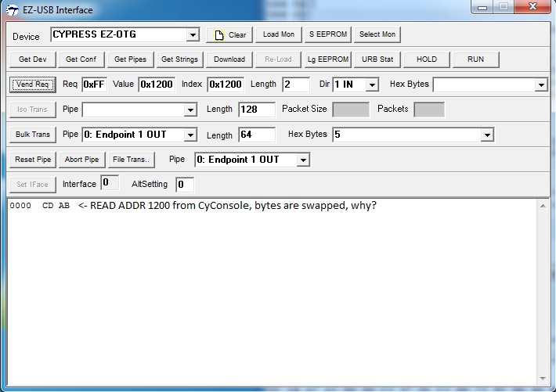Click the output line '0000 CD AB'
Viewport: 556px width, 392px height.
pos(40,206)
